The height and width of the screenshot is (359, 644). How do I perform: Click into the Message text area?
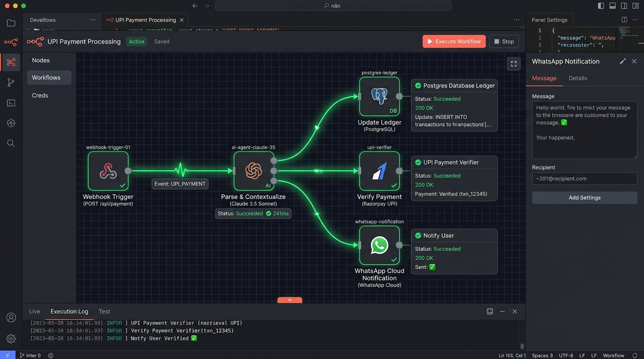[585, 130]
